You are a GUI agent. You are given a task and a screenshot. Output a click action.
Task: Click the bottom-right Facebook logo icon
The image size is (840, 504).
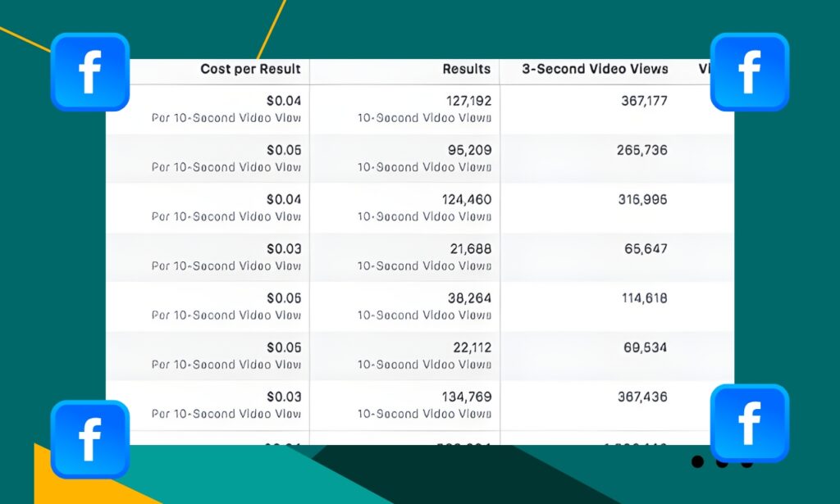coord(749,423)
